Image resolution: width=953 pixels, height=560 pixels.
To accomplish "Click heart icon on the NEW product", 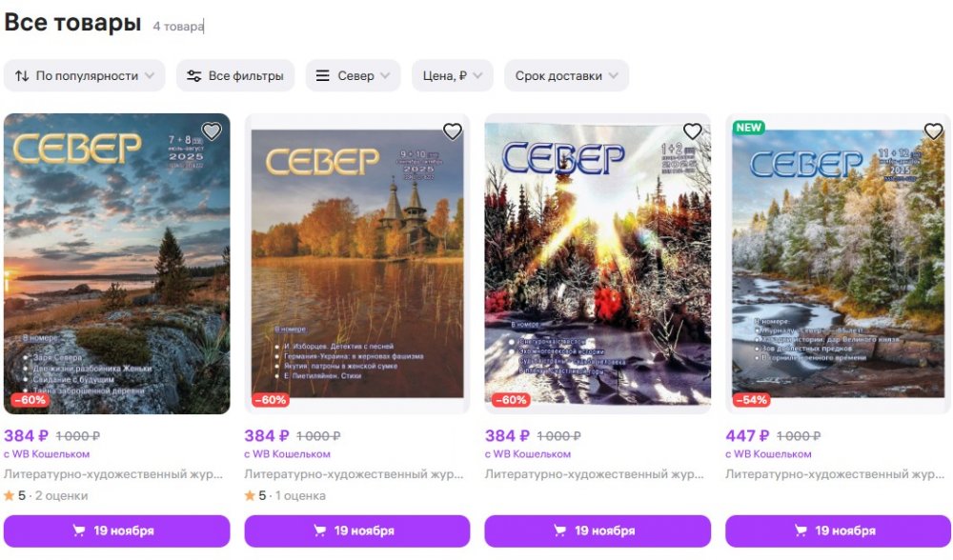I will pos(933,131).
